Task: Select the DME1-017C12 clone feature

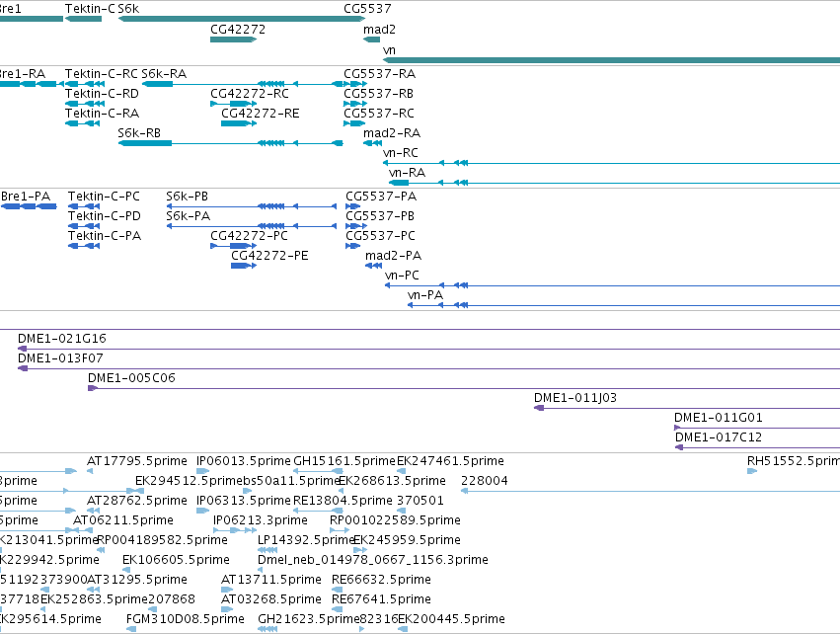Action: coord(757,448)
